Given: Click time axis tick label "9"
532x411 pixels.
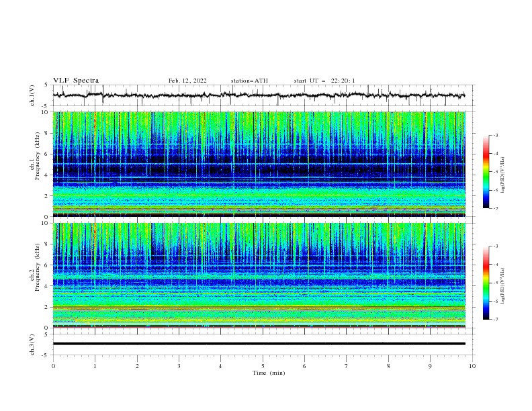Looking at the screenshot, I should click(x=430, y=366).
